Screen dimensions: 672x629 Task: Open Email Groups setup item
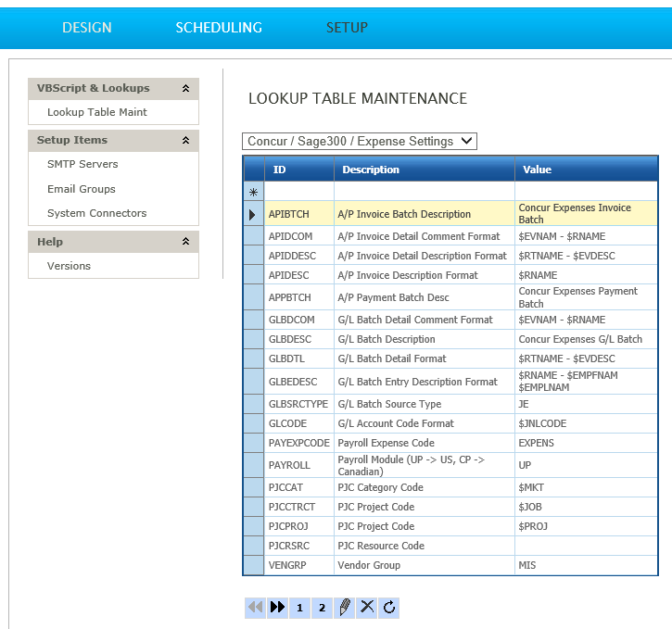point(81,189)
